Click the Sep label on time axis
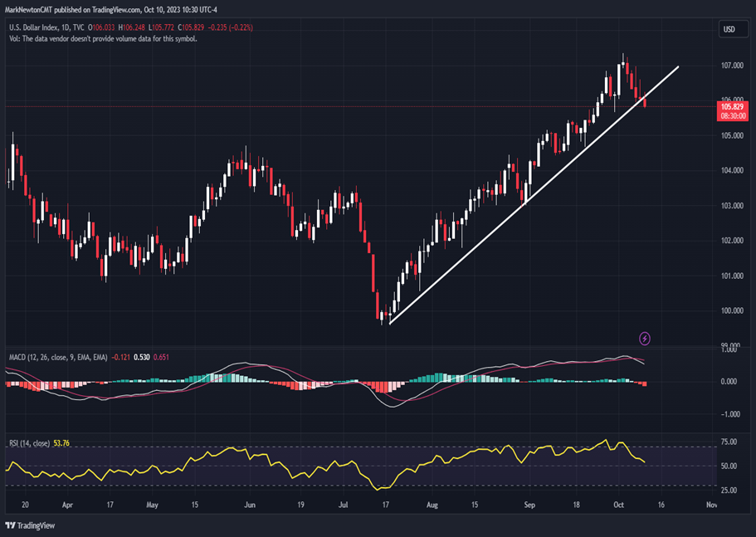The image size is (756, 537). (x=529, y=505)
